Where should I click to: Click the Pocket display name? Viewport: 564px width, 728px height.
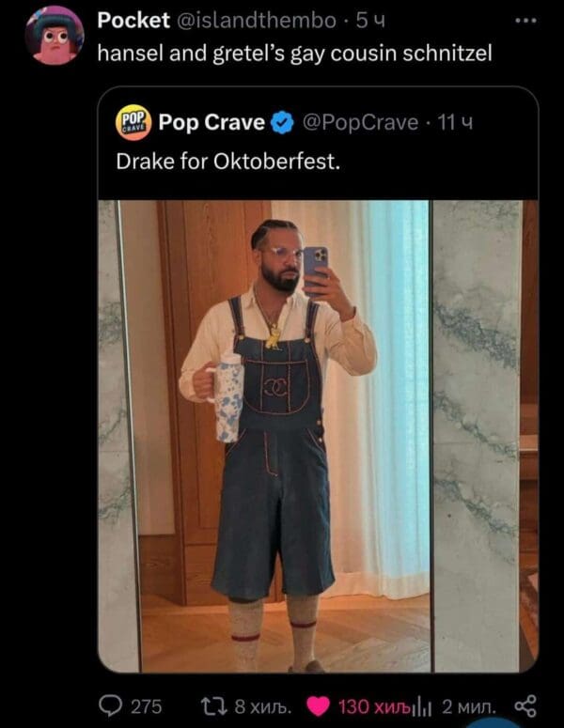pos(133,21)
